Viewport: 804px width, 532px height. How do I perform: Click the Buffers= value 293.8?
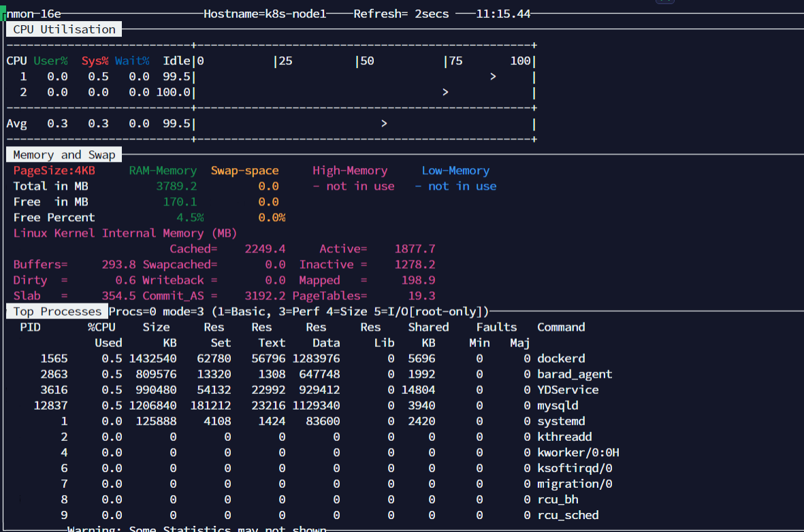click(x=119, y=265)
